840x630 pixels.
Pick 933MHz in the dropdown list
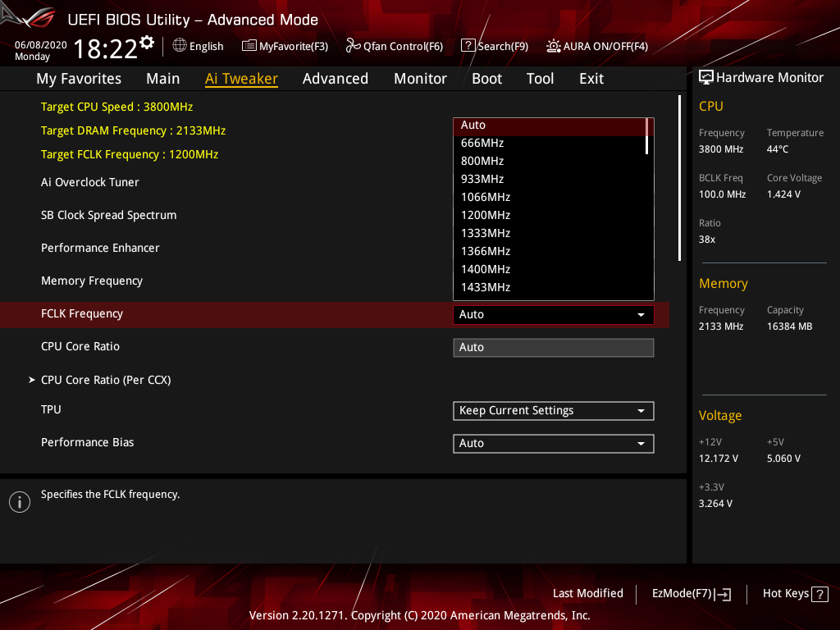point(550,179)
